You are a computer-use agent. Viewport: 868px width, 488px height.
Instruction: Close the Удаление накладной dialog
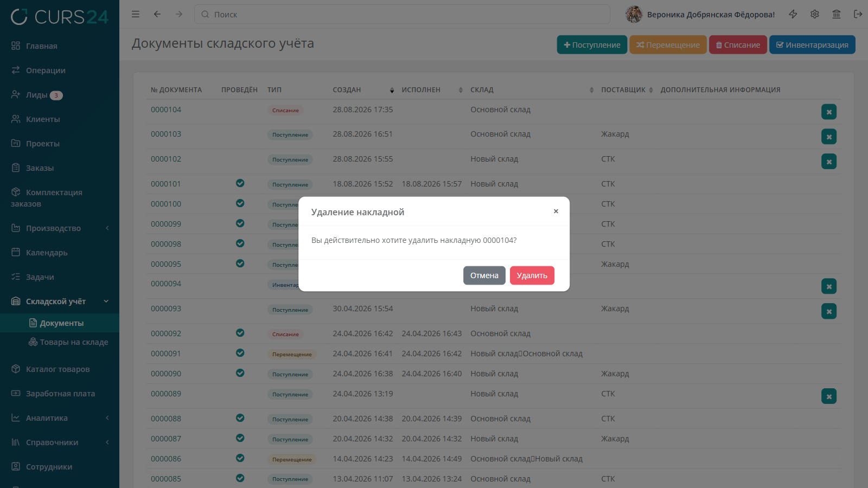pyautogui.click(x=556, y=211)
